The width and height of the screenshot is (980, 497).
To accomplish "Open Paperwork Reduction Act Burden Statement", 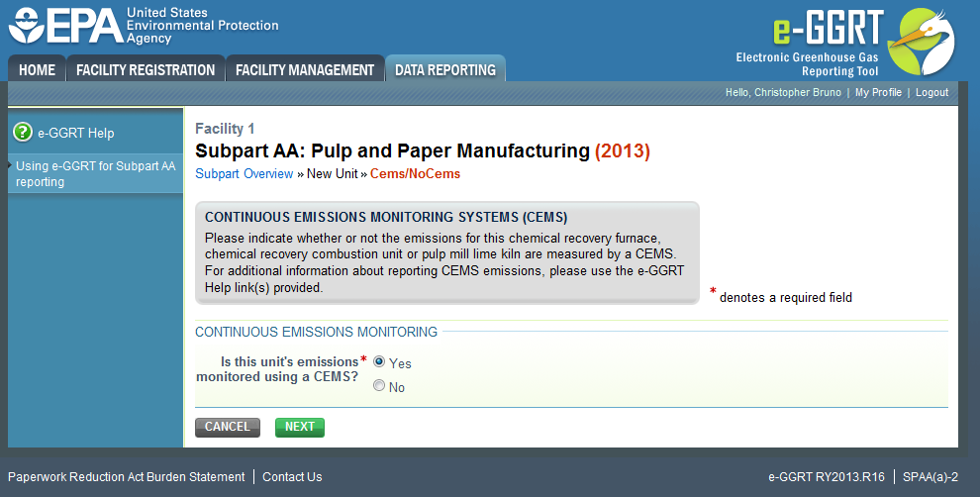I will point(127,477).
